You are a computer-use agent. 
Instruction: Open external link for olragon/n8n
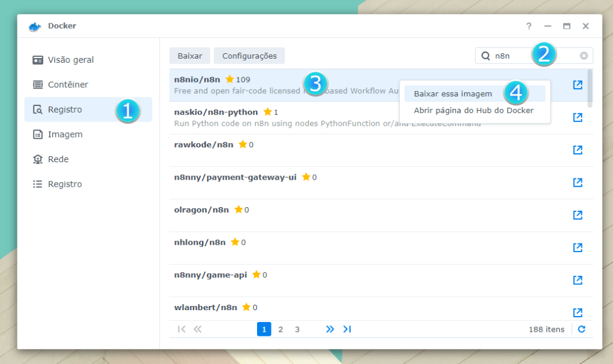578,215
